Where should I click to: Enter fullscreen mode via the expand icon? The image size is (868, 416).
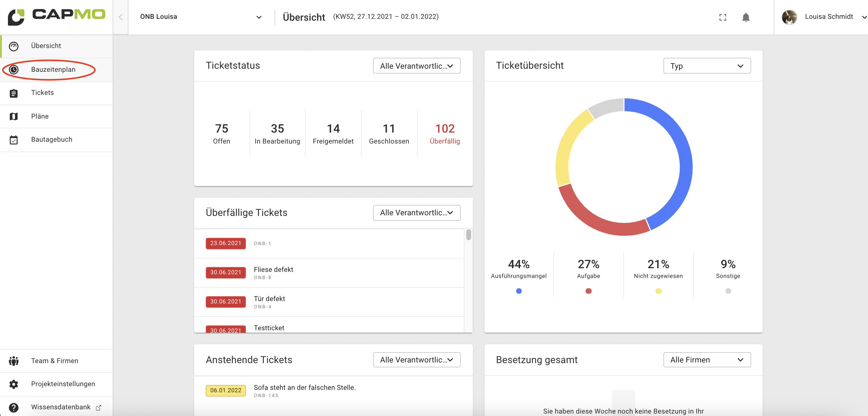[723, 17]
